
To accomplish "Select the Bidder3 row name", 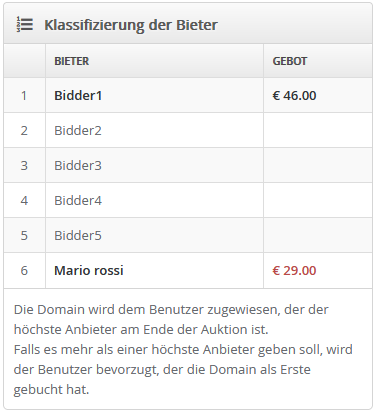I will (78, 166).
